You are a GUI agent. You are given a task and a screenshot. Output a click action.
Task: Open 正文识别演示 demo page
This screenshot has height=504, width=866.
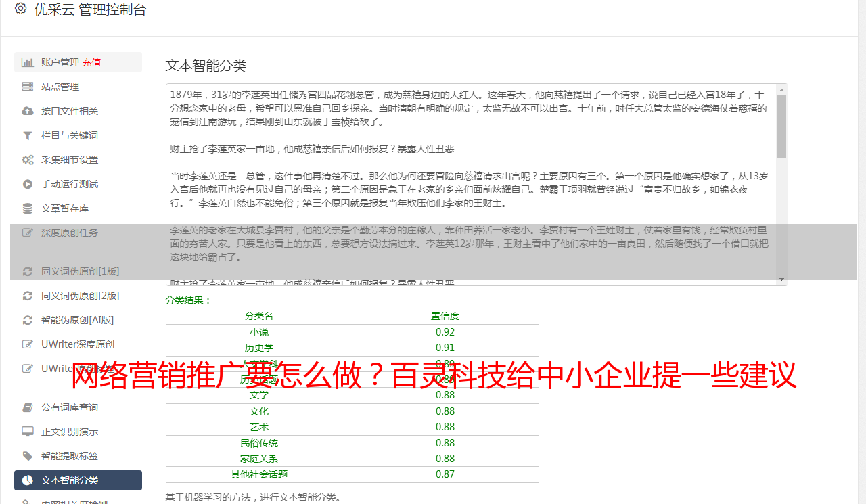(x=70, y=432)
